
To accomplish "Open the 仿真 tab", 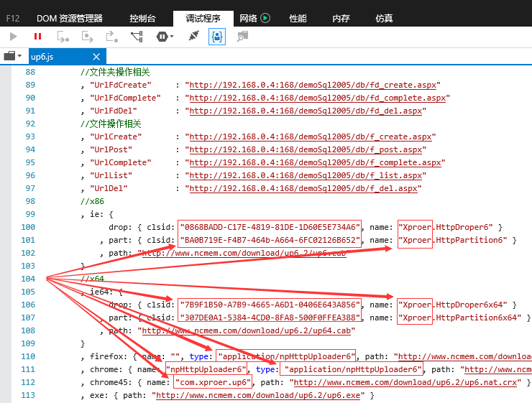I will (384, 18).
